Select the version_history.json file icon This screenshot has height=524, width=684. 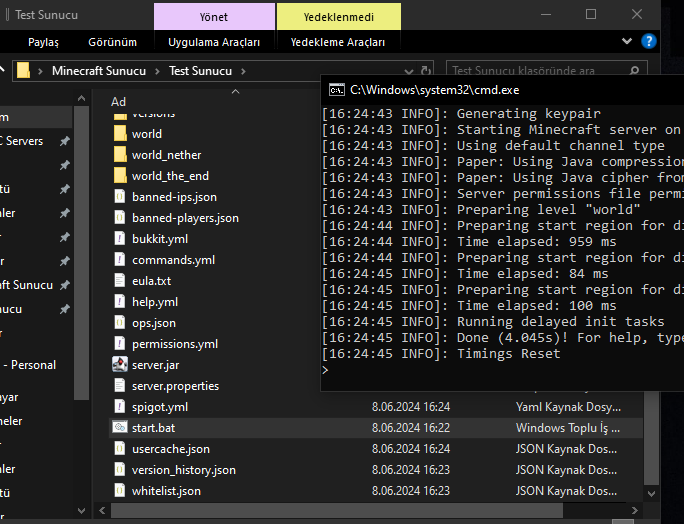click(x=120, y=469)
